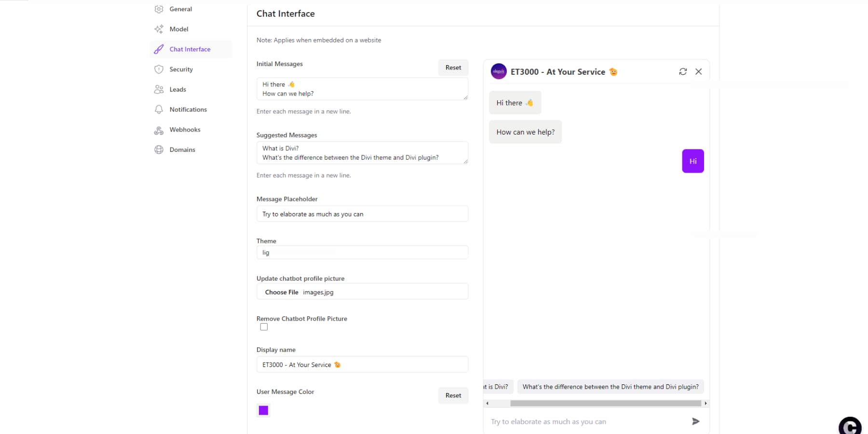Screen dimensions: 868x434
Task: Select the Chat Interface tab
Action: [190, 49]
